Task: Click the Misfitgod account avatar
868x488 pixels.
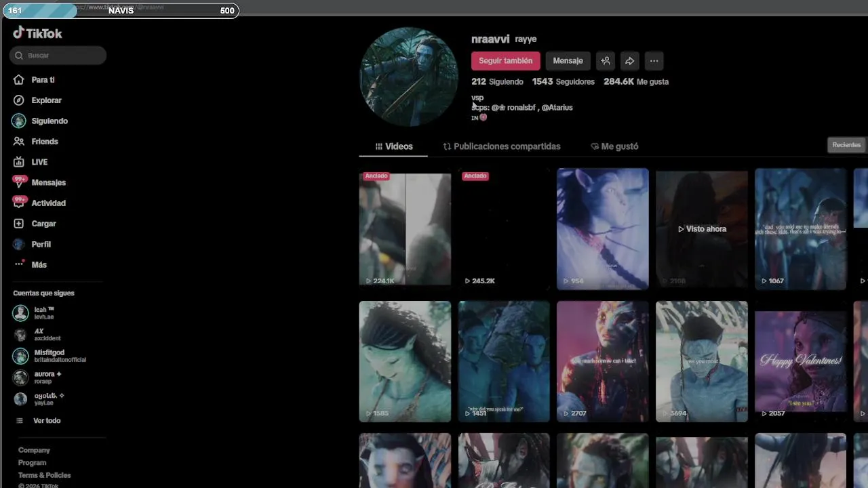Action: [x=21, y=356]
